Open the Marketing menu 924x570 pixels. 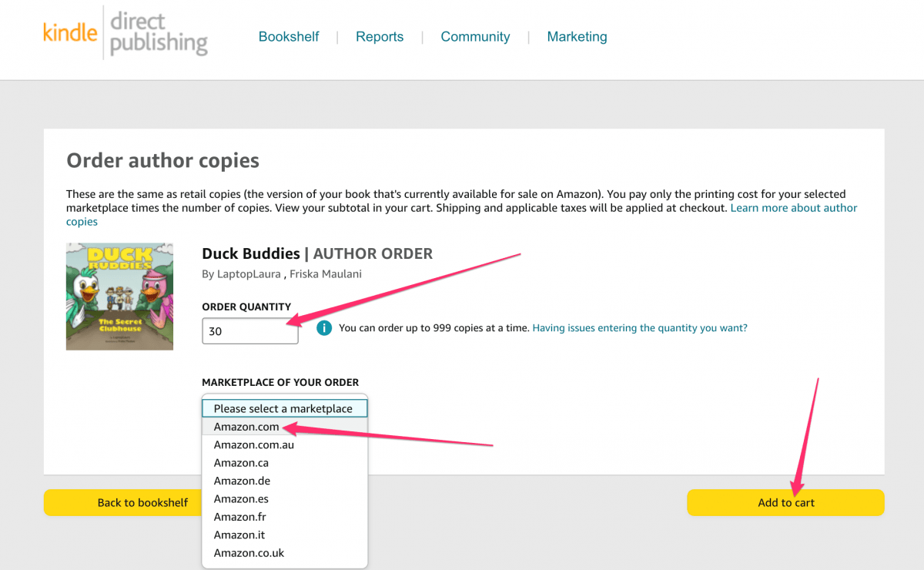pos(577,37)
